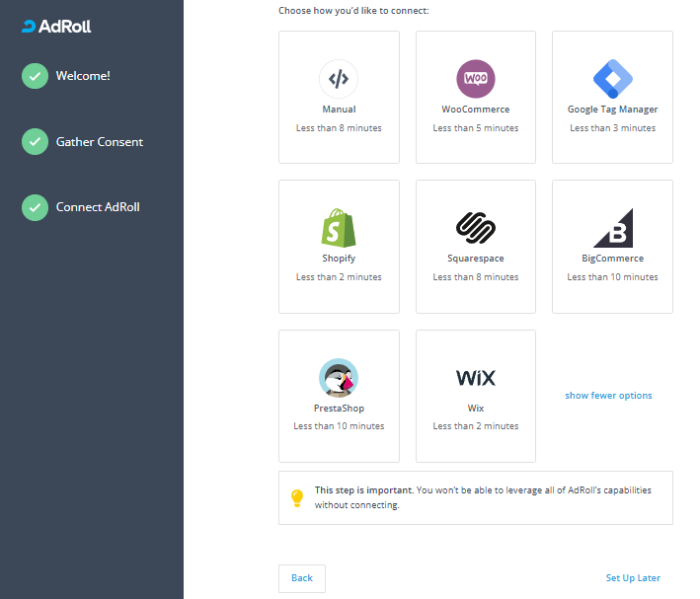Pick the Shopify green bag icon
Viewport: 700px width, 599px height.
[339, 227]
